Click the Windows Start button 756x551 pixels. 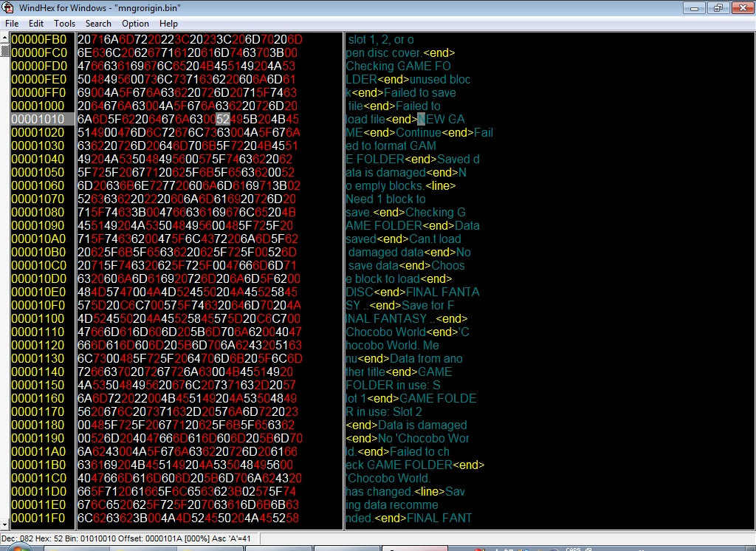click(18, 548)
